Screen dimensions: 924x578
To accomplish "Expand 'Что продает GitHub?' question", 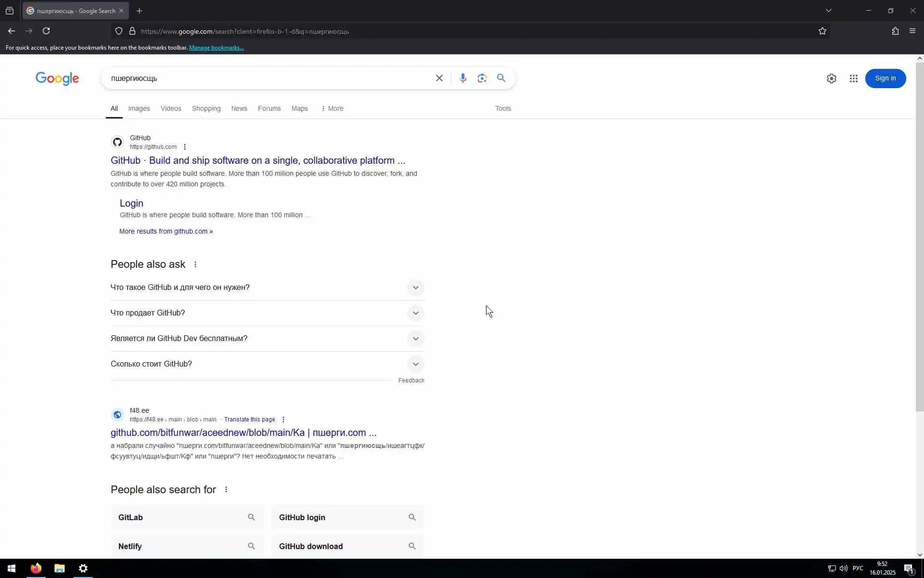I will click(415, 313).
